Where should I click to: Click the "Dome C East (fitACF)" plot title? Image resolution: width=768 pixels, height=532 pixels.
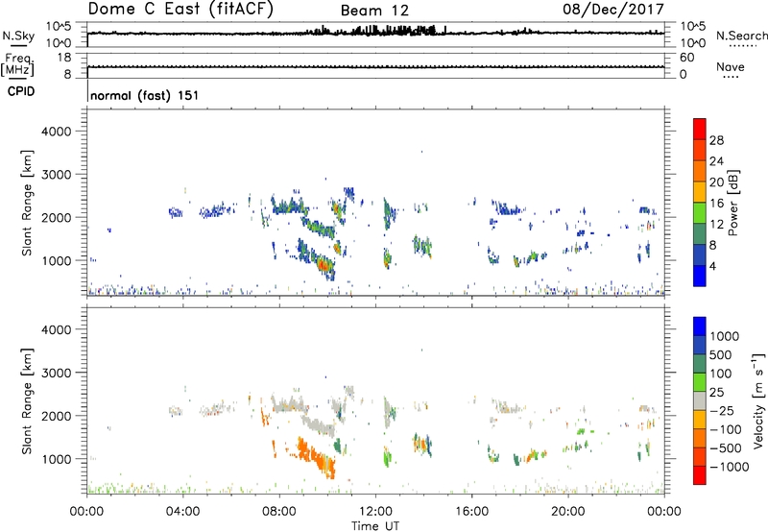pyautogui.click(x=180, y=10)
